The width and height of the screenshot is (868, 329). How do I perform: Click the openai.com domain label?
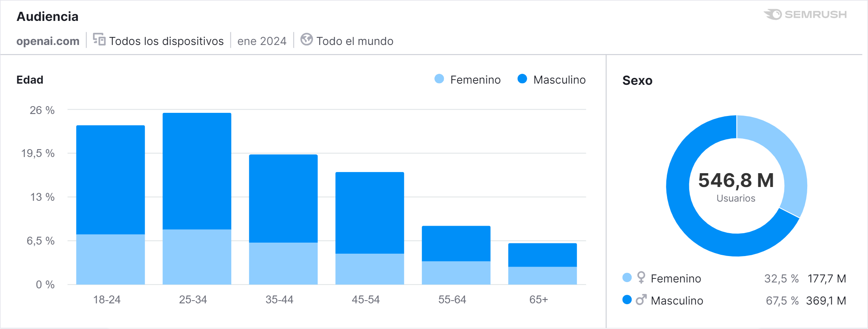(x=48, y=41)
